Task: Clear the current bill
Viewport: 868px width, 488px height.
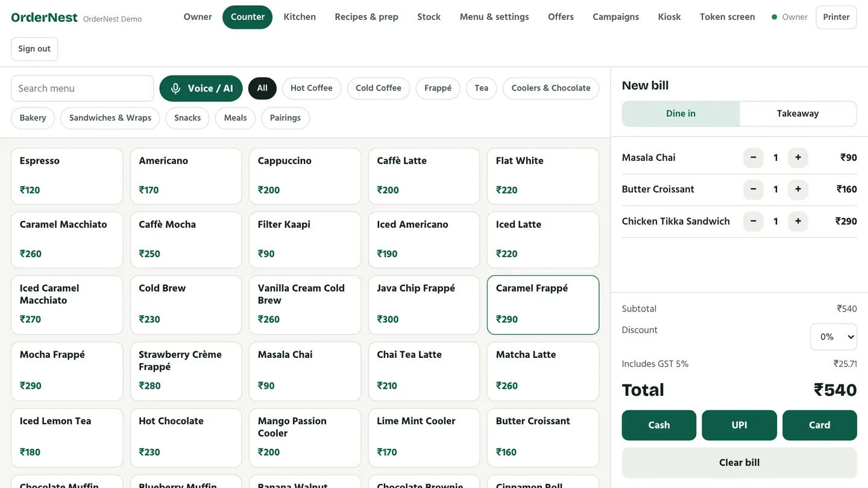Action: 740,463
